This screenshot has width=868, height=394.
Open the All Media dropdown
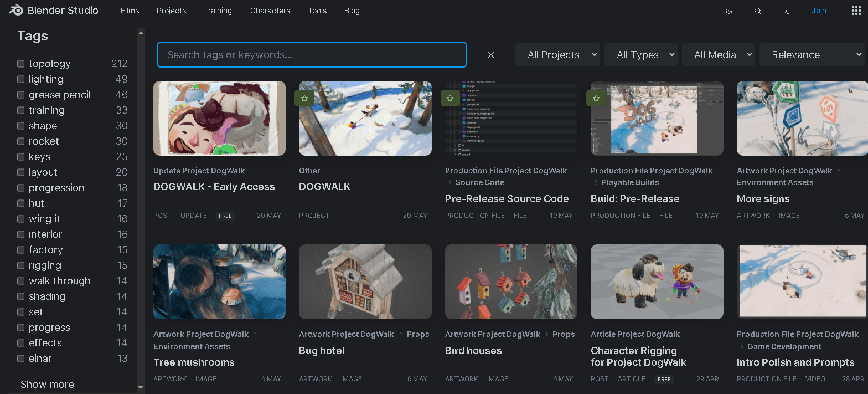pos(719,55)
